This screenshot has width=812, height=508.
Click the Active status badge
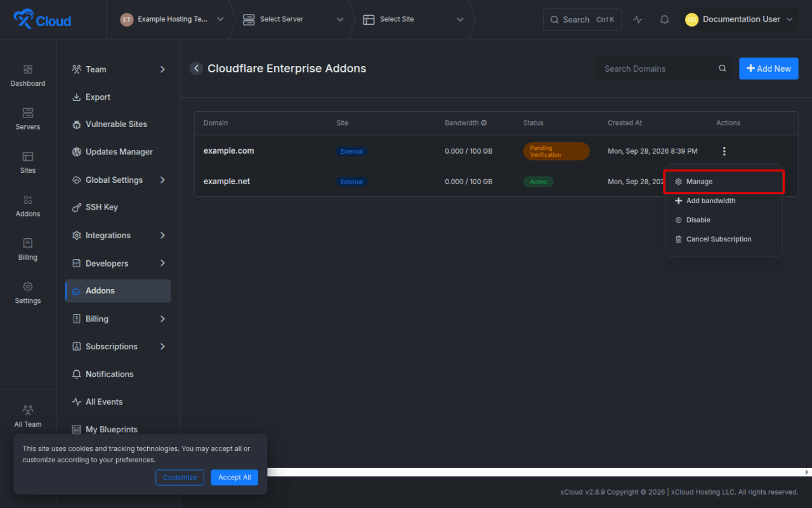[539, 182]
